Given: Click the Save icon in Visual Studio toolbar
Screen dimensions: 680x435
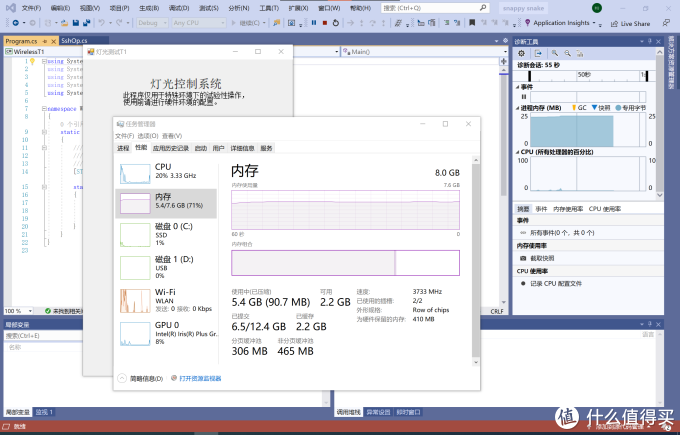Looking at the screenshot, I should click(x=75, y=23).
